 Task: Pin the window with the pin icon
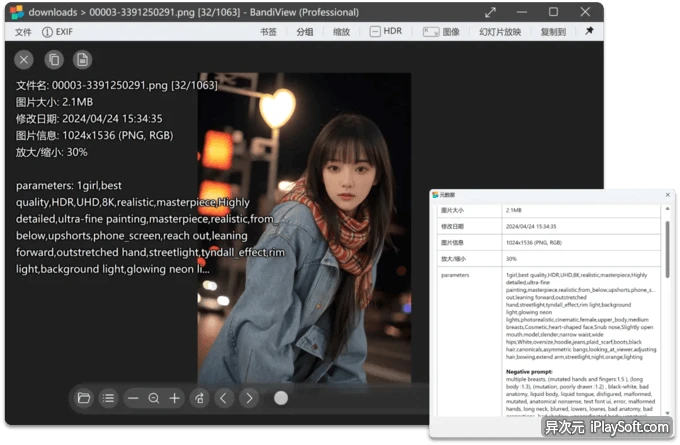[589, 31]
